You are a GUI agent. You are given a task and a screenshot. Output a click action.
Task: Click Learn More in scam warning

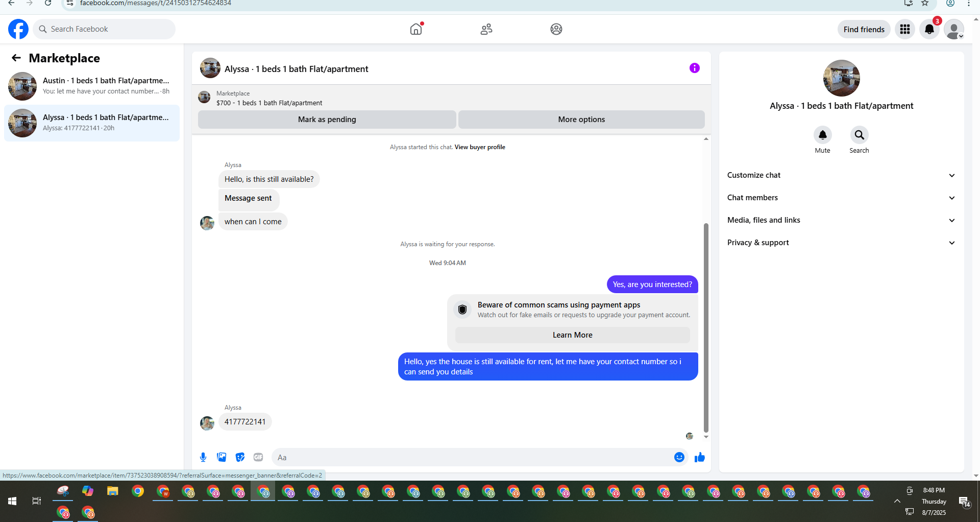click(573, 335)
